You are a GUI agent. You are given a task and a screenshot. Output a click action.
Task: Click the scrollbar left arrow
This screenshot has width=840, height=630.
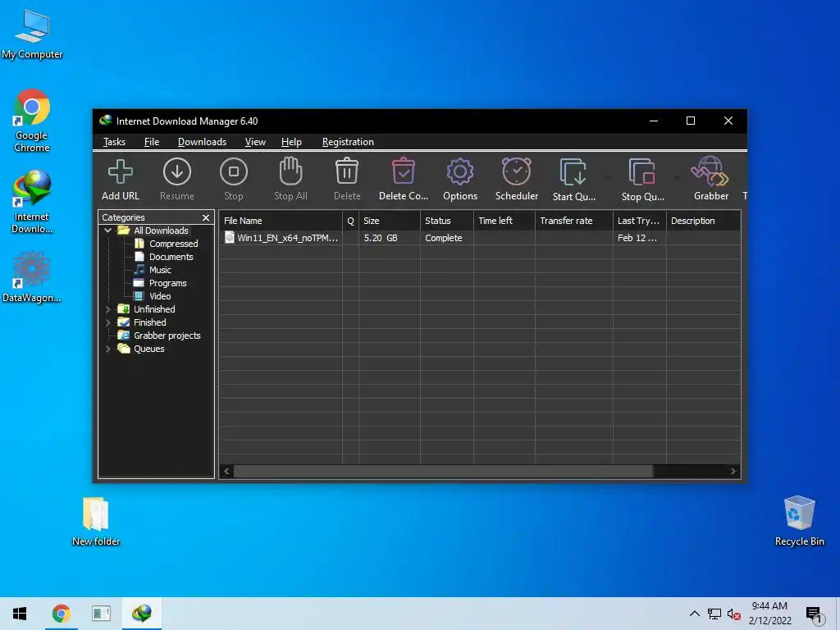coord(226,472)
